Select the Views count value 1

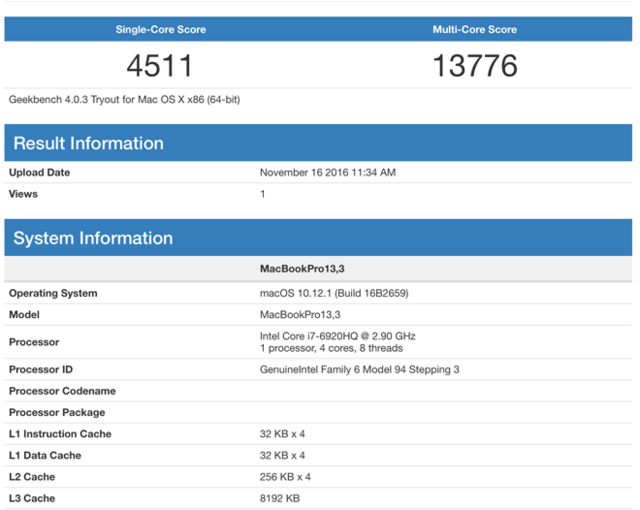click(263, 194)
